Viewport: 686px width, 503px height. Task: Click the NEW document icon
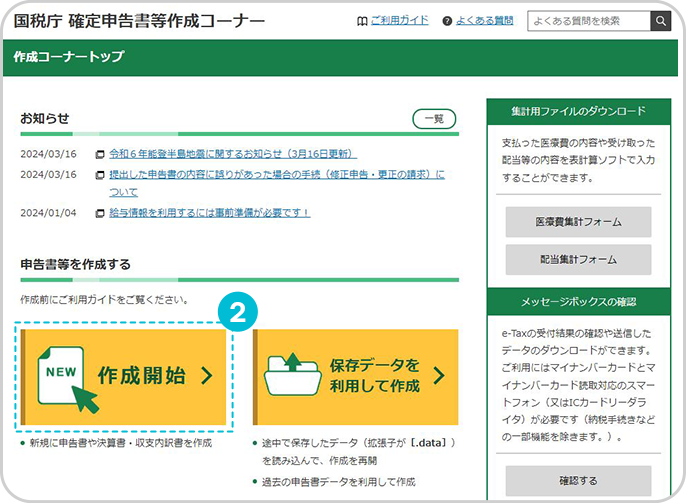click(66, 378)
